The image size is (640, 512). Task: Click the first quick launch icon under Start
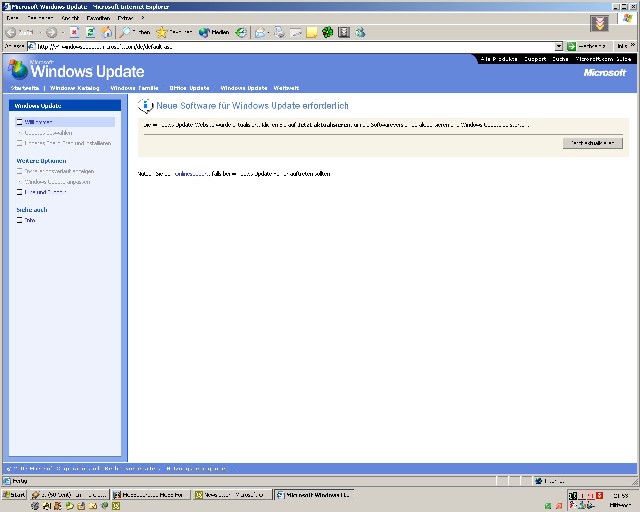click(35, 506)
